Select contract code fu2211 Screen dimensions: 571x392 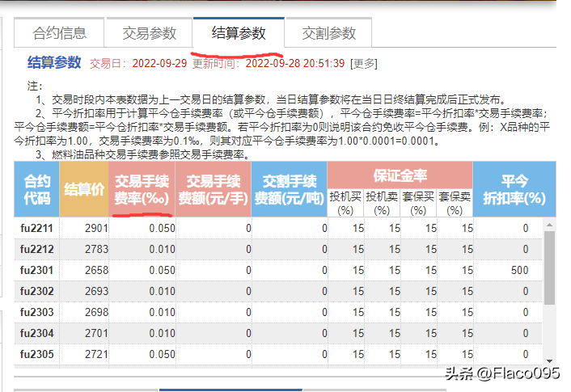point(36,228)
